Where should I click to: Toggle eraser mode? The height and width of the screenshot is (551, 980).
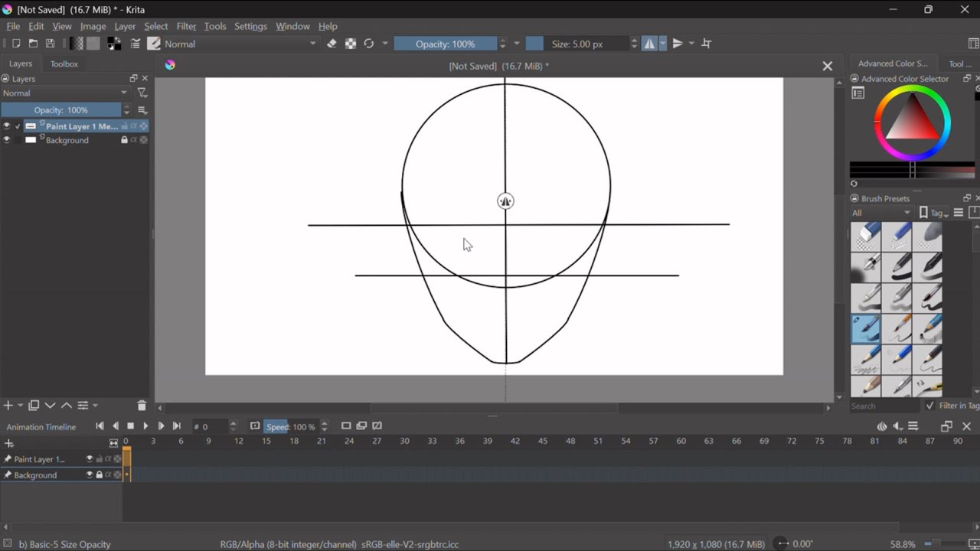click(x=332, y=44)
